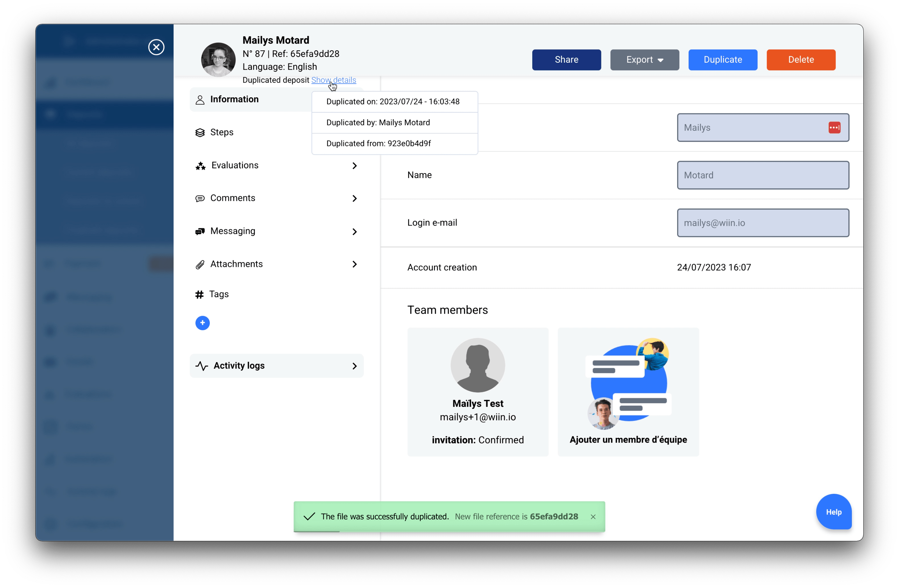This screenshot has width=899, height=588.
Task: Click 'Duplicated by: Mailys Motard' row
Action: click(394, 123)
